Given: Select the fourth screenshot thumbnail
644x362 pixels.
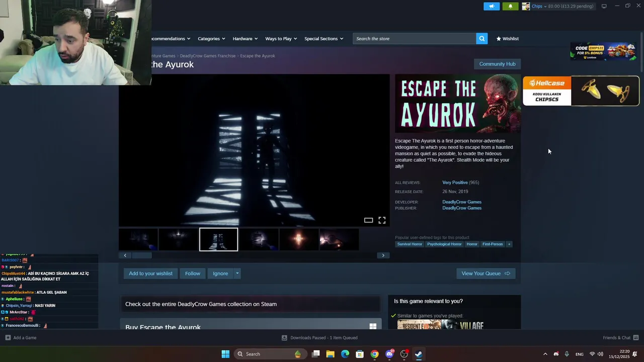Looking at the screenshot, I should [259, 239].
